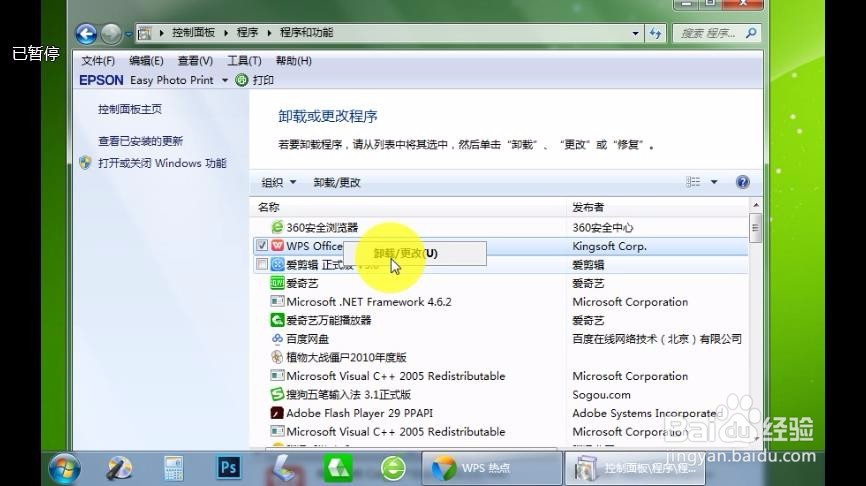Click the search magnifier icon
The width and height of the screenshot is (866, 486).
(x=751, y=33)
